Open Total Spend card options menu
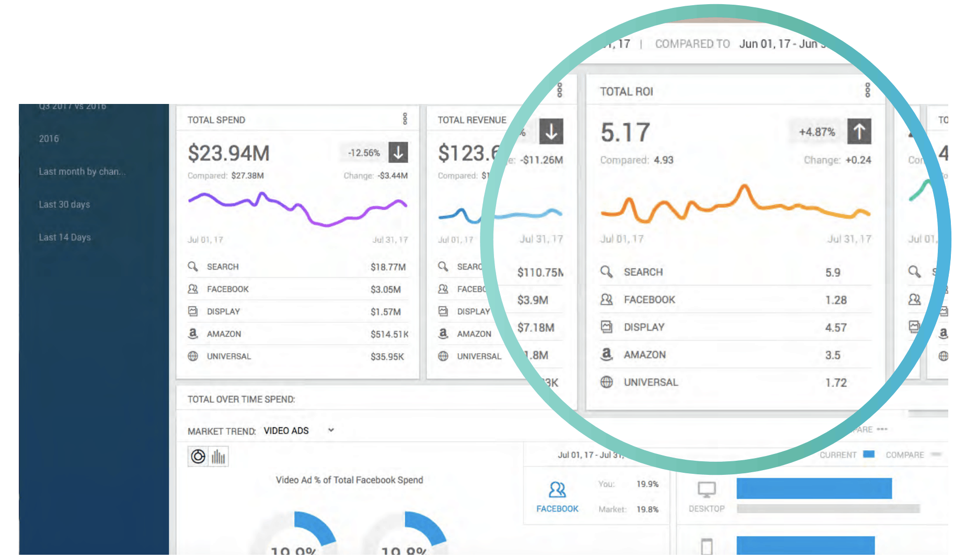 405,119
